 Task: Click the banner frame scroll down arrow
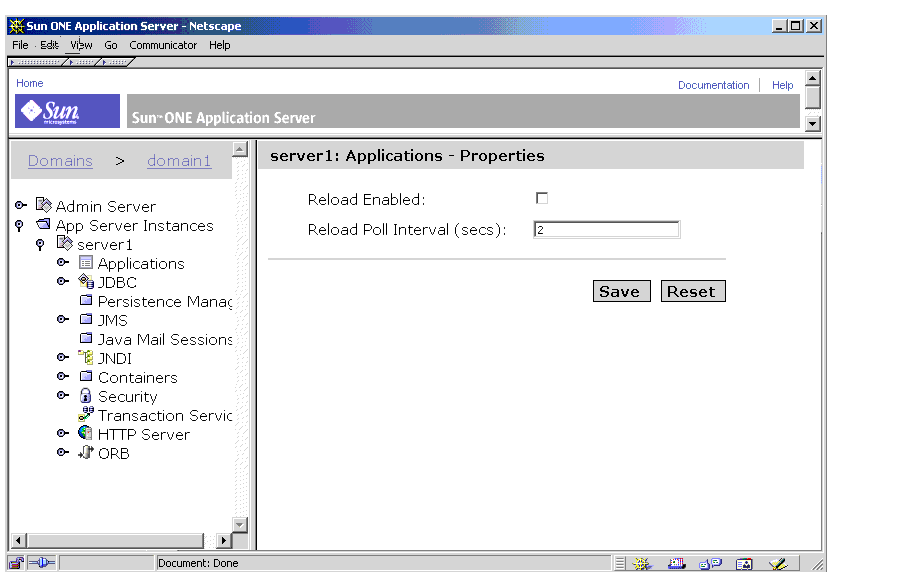point(813,123)
